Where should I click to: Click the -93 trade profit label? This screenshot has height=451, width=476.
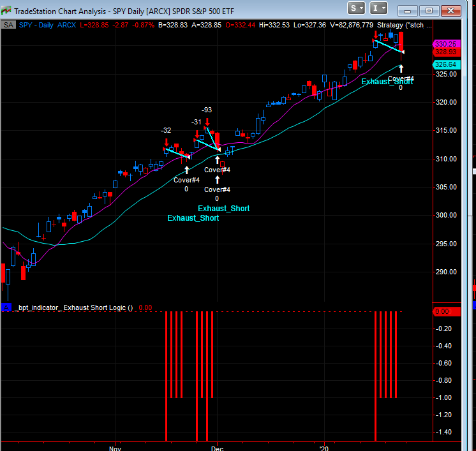coord(207,110)
